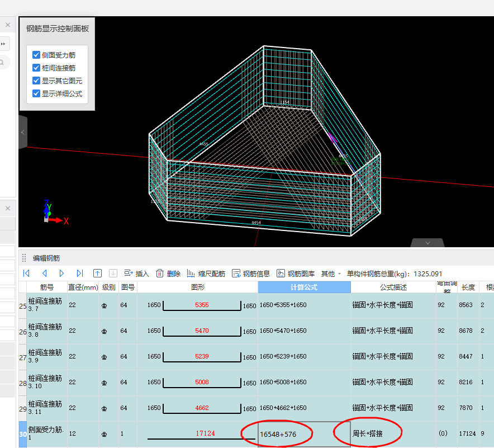Toggle 侧面受力筋 checkbox

(x=36, y=55)
